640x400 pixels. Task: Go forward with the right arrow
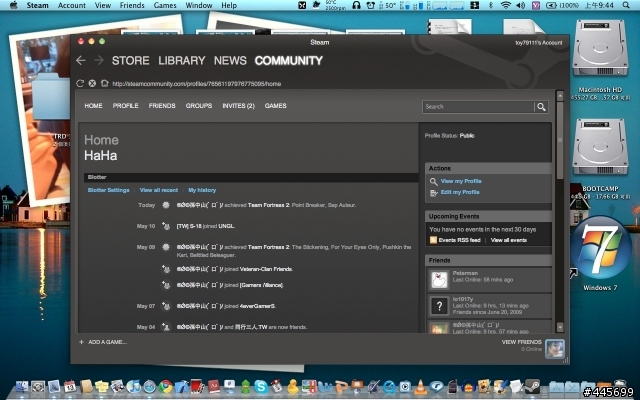coord(99,60)
